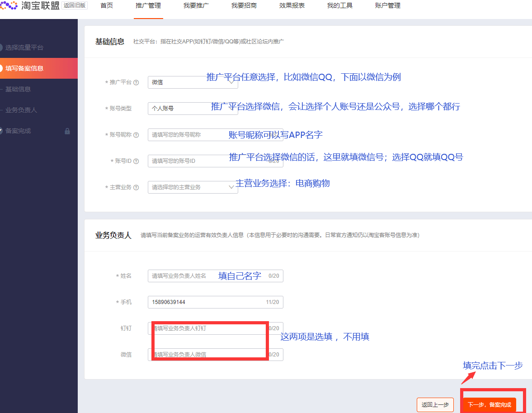This screenshot has height=413, width=532.
Task: Click the 返回旧版 button
Action: pyautogui.click(x=75, y=5)
